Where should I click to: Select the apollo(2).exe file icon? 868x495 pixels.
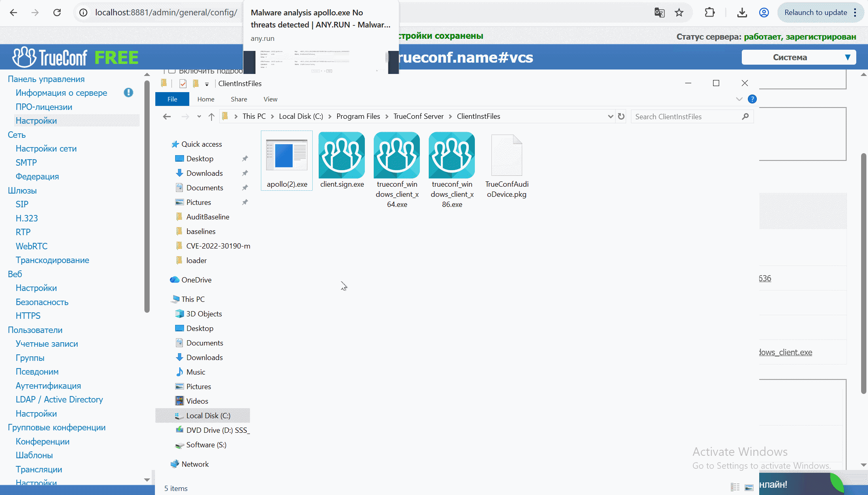pos(287,155)
